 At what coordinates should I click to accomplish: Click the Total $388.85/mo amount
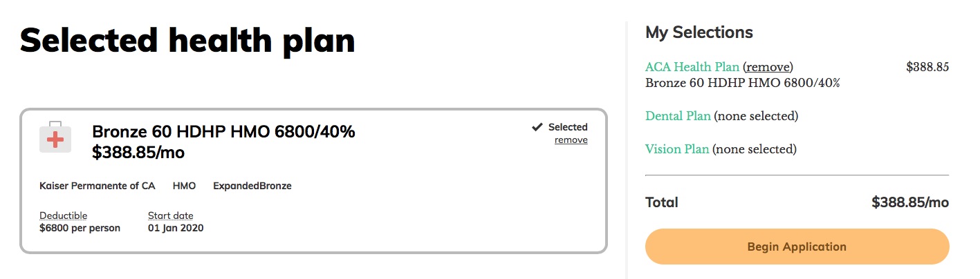pyautogui.click(x=910, y=202)
